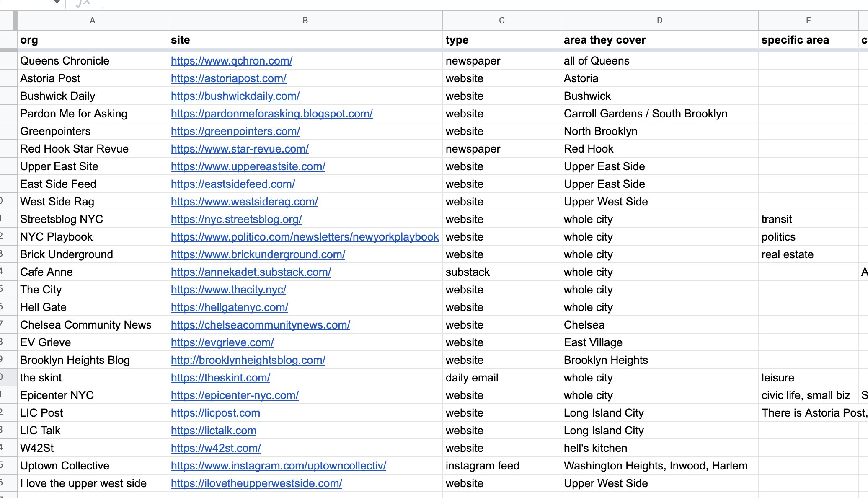The image size is (868, 498).
Task: Select the 'Hell Gate' cell
Action: [93, 307]
